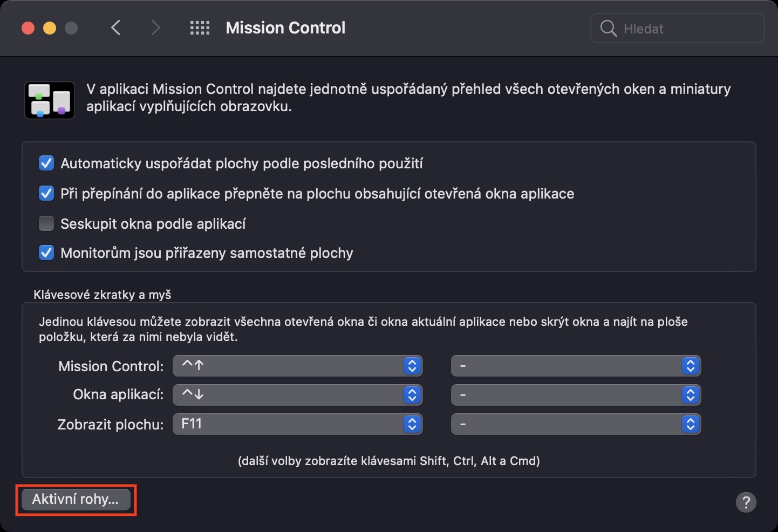The height and width of the screenshot is (532, 778).
Task: Open Zobrazit plochu F11 dropdown
Action: click(297, 424)
